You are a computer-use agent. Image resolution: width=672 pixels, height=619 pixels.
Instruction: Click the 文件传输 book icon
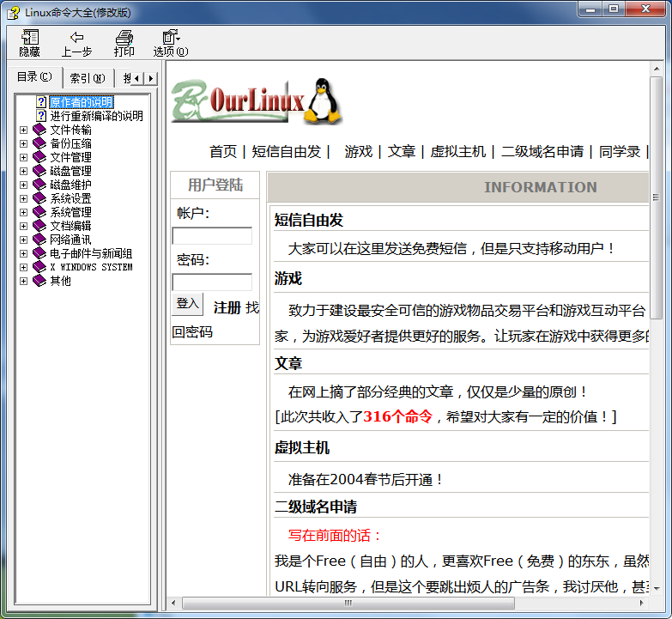39,130
